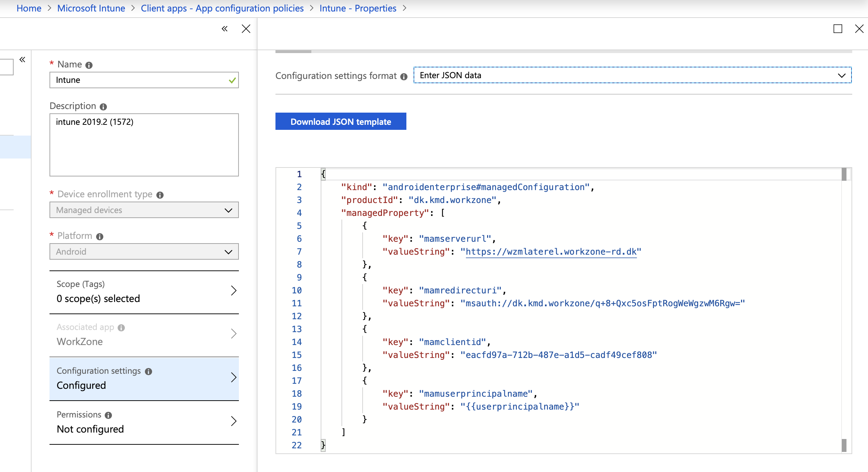Collapse the left navigation menu chevron

click(x=22, y=59)
